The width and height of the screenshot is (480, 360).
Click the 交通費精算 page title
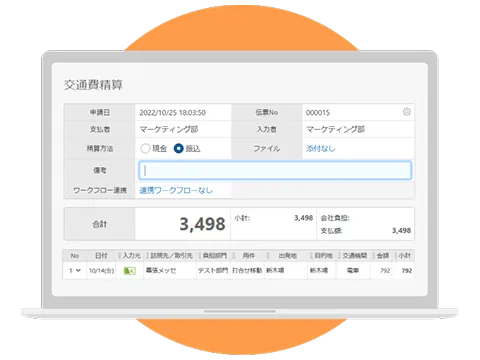93,85
